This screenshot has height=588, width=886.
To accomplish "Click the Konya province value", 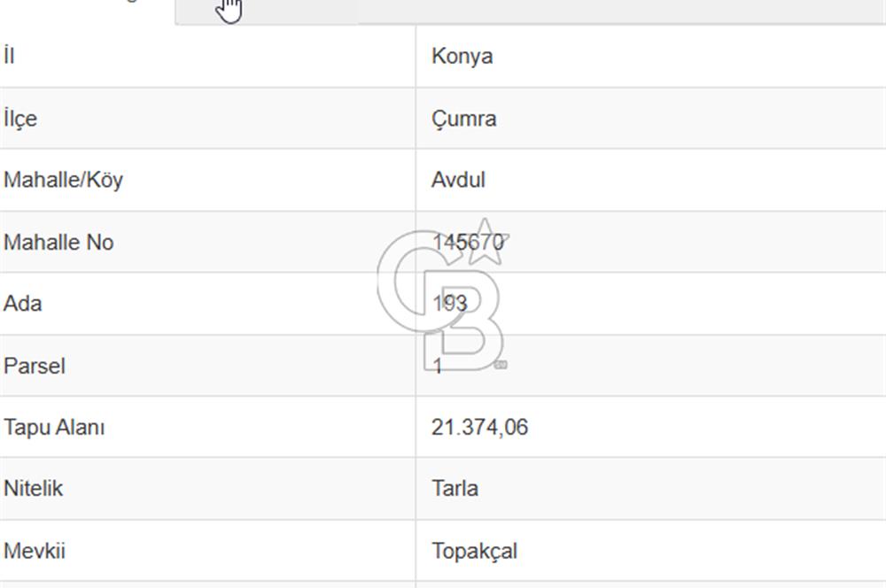I will [x=462, y=57].
